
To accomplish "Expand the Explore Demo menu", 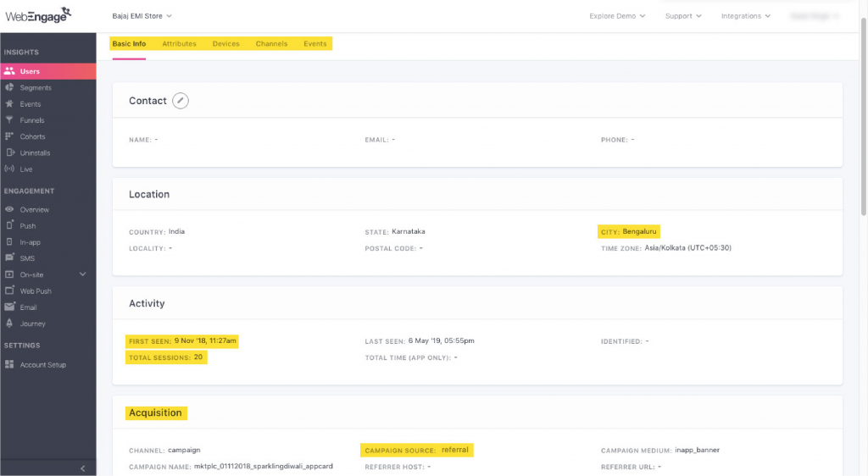I will coord(617,16).
